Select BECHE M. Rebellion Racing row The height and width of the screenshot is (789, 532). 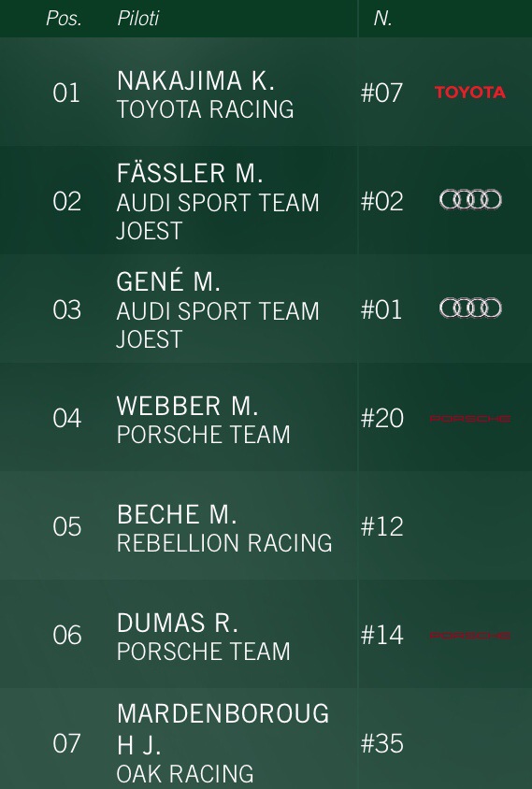266,525
